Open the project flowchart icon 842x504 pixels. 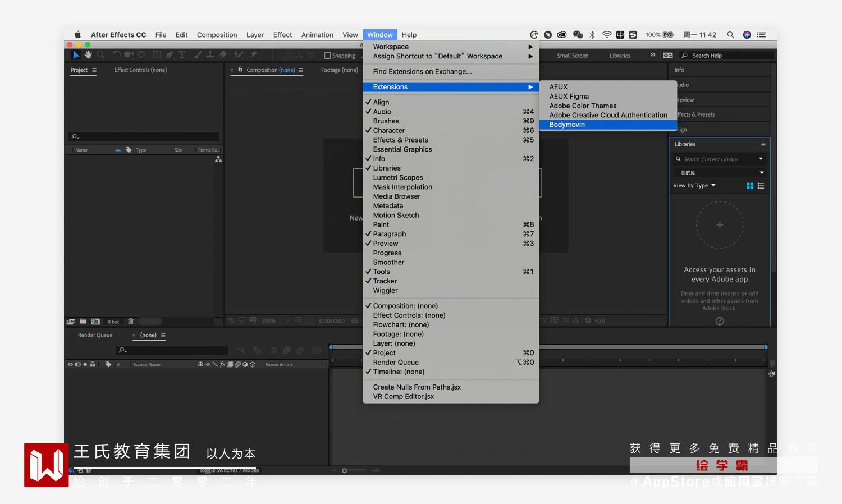[x=218, y=160]
